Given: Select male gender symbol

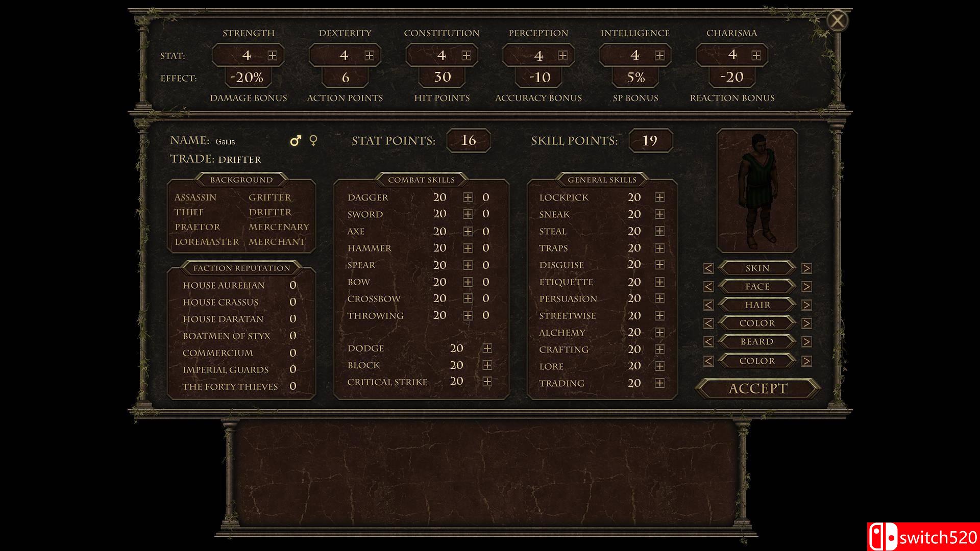Looking at the screenshot, I should click(296, 140).
